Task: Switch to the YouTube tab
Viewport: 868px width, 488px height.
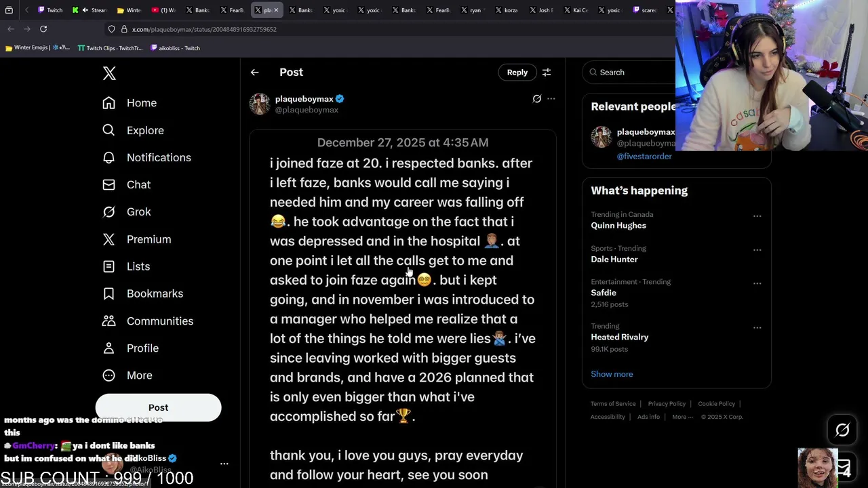Action: coord(163,10)
